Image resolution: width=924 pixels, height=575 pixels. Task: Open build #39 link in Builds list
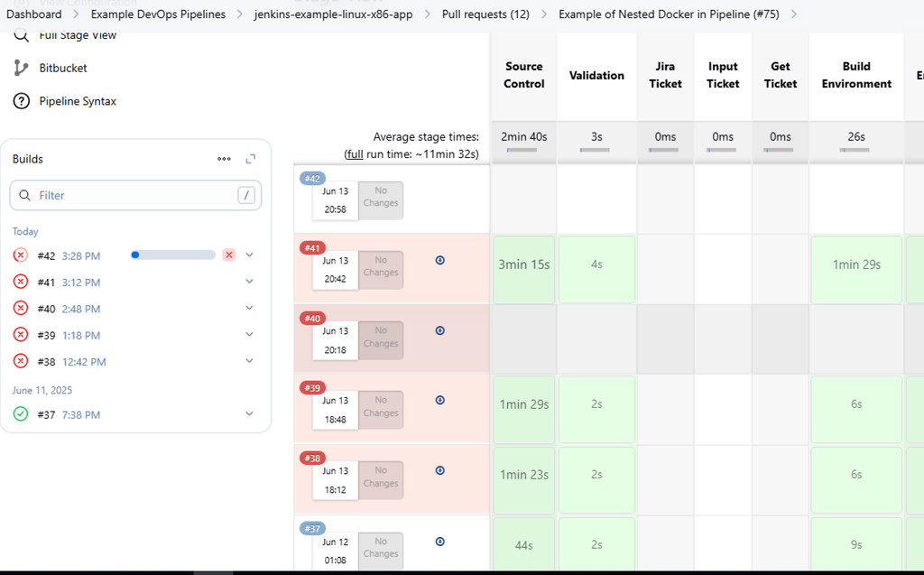coord(46,335)
